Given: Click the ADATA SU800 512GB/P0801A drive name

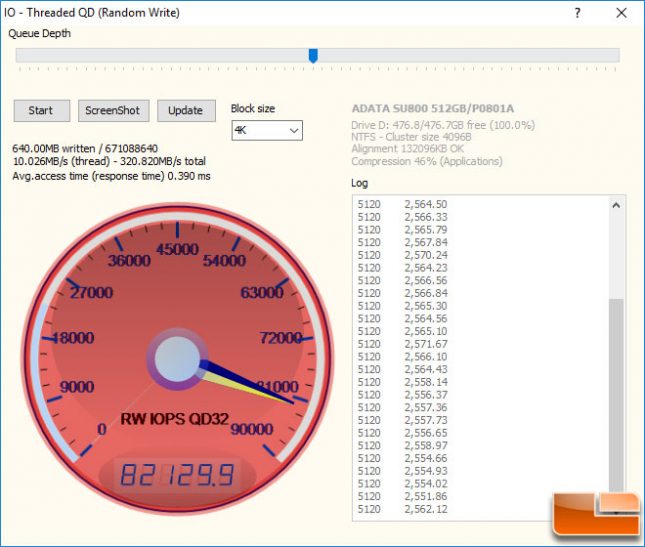Looking at the screenshot, I should pyautogui.click(x=433, y=109).
